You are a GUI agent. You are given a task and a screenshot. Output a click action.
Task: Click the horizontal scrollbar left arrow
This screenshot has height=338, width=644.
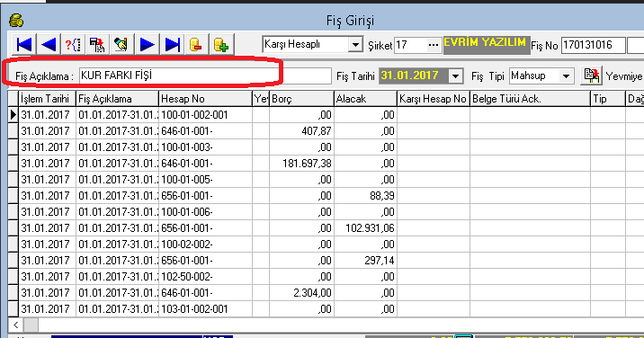(15, 325)
